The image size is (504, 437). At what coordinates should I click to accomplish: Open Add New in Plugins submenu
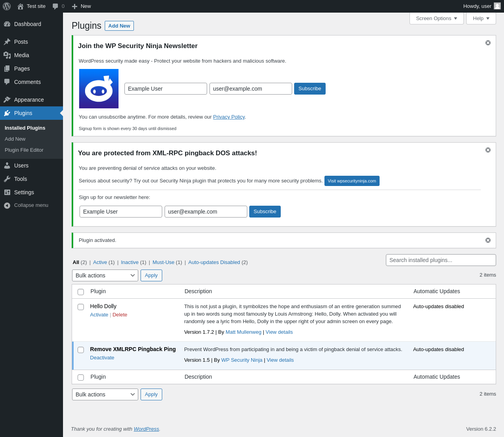click(15, 139)
